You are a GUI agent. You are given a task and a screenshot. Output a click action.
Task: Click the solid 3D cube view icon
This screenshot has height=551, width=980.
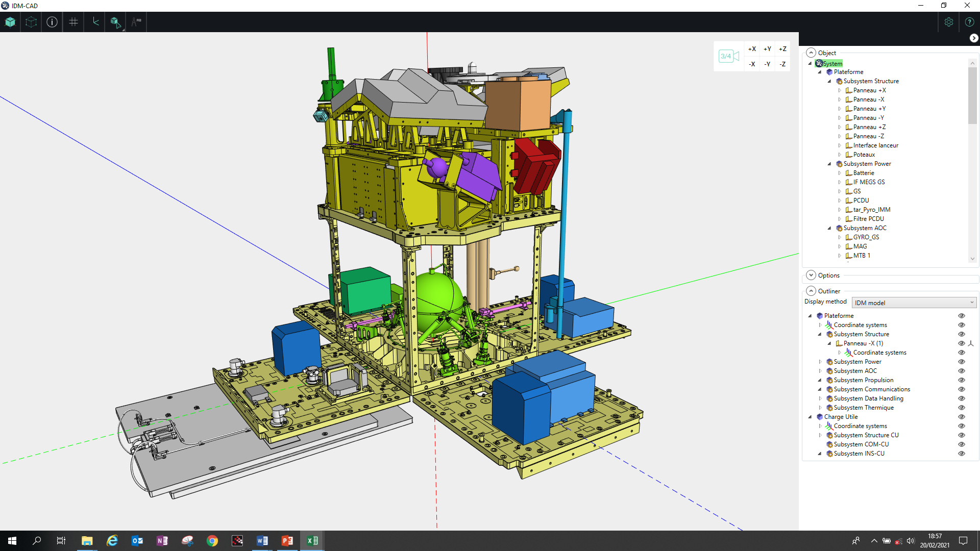[10, 22]
